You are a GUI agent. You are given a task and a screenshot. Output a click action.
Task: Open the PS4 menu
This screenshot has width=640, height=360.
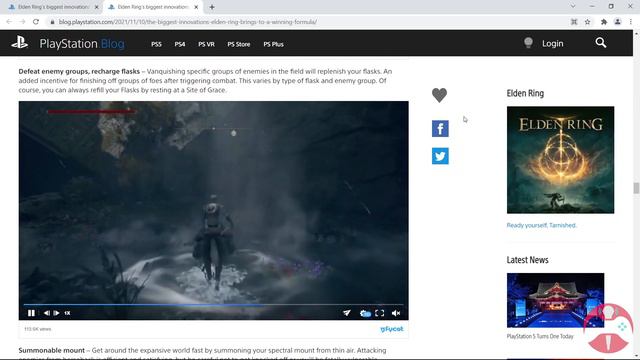(180, 44)
